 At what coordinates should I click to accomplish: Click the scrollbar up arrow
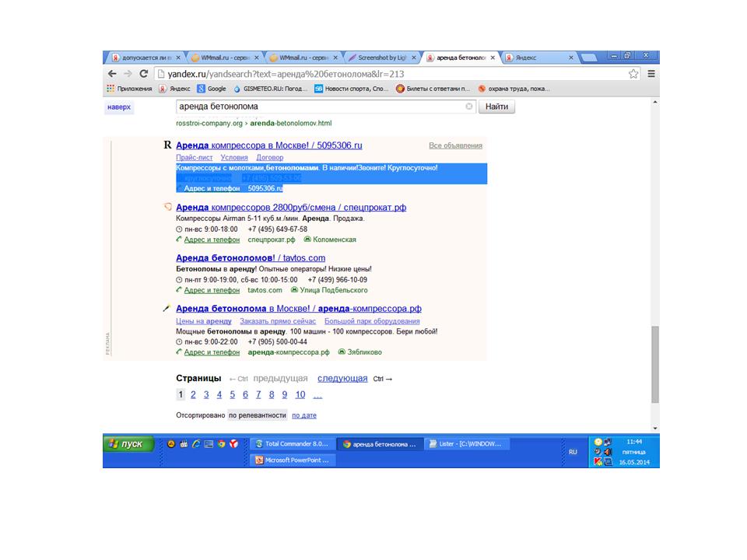(x=655, y=102)
